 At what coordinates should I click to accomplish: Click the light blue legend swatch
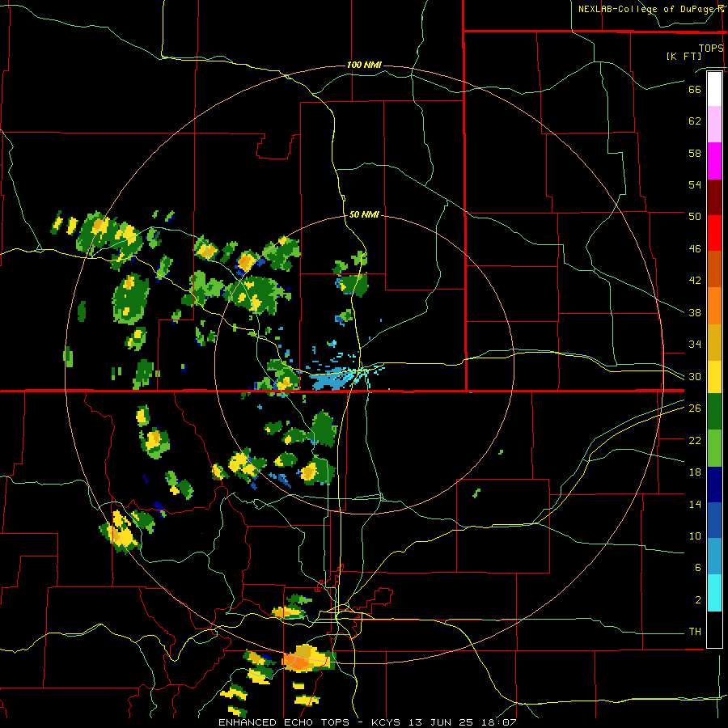point(714,557)
